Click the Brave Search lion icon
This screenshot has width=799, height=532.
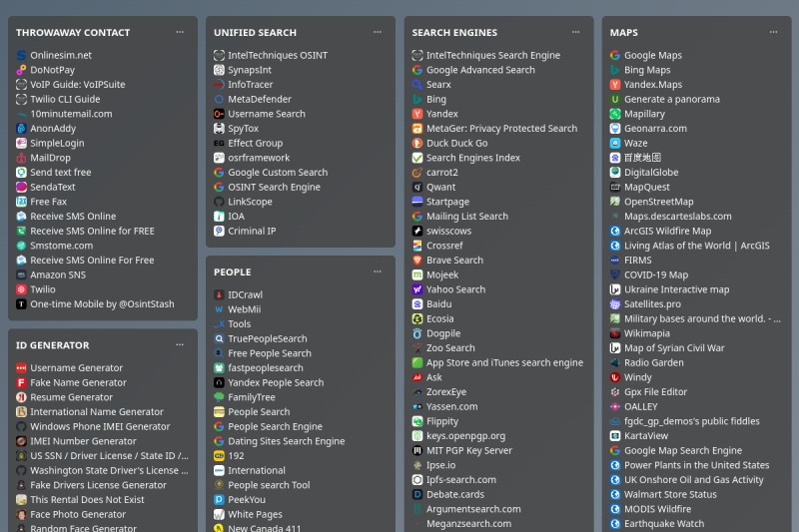point(417,261)
